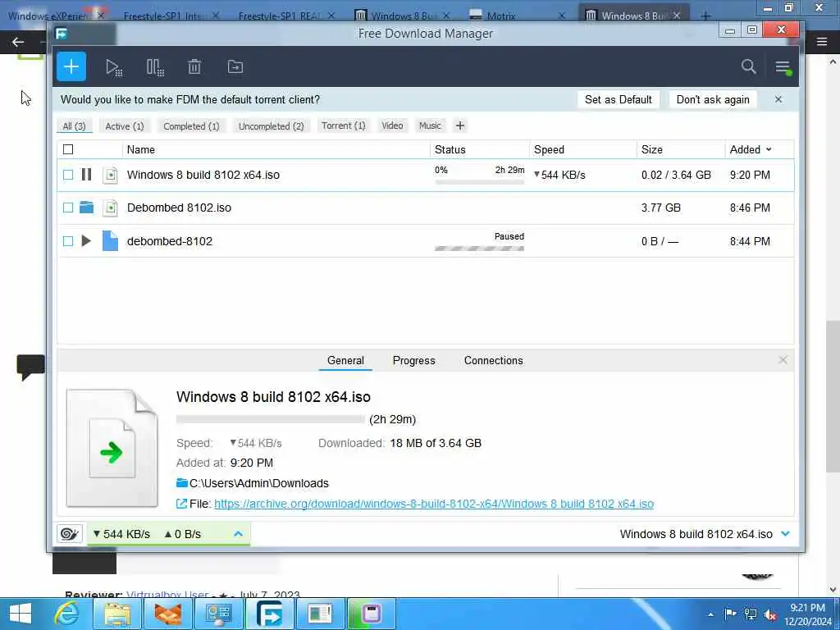840x630 pixels.
Task: Open the archive.org file URL link
Action: 434,504
